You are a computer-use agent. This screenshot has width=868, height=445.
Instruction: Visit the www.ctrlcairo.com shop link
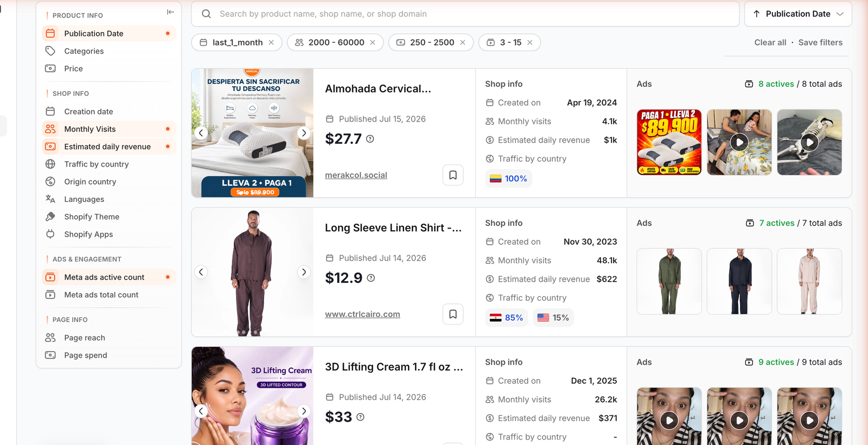[x=362, y=314]
